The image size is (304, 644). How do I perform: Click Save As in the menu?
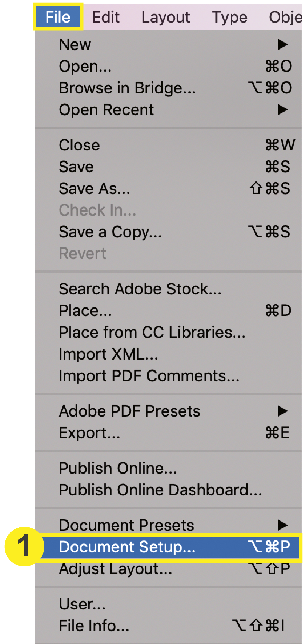coord(95,189)
